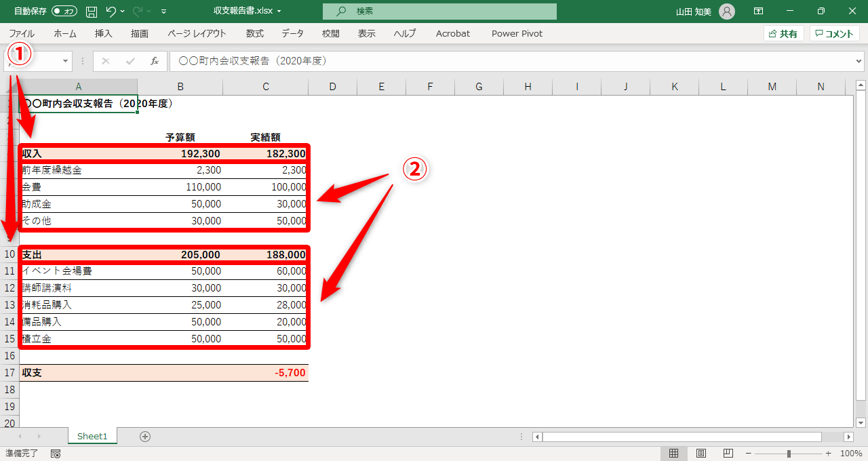
Task: Click the zoom out minus button
Action: point(748,454)
